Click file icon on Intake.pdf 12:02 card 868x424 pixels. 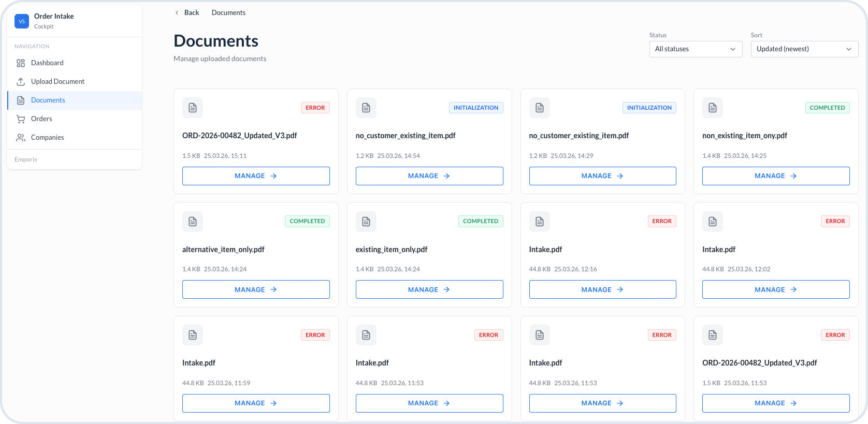[x=713, y=222]
